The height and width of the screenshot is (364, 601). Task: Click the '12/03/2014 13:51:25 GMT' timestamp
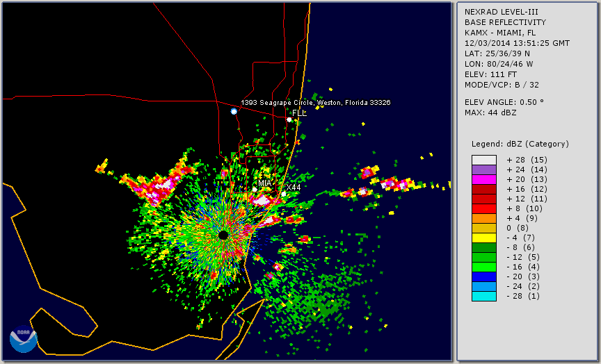[517, 43]
